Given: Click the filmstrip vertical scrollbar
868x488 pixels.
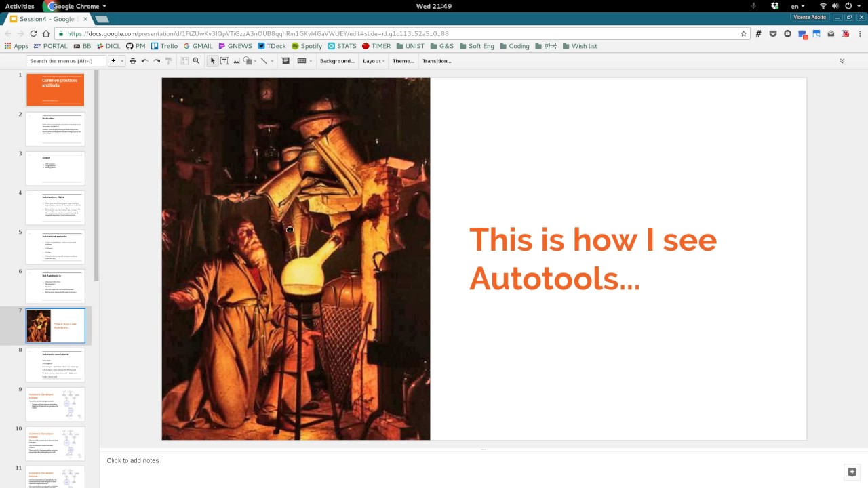Looking at the screenshot, I should point(96,176).
